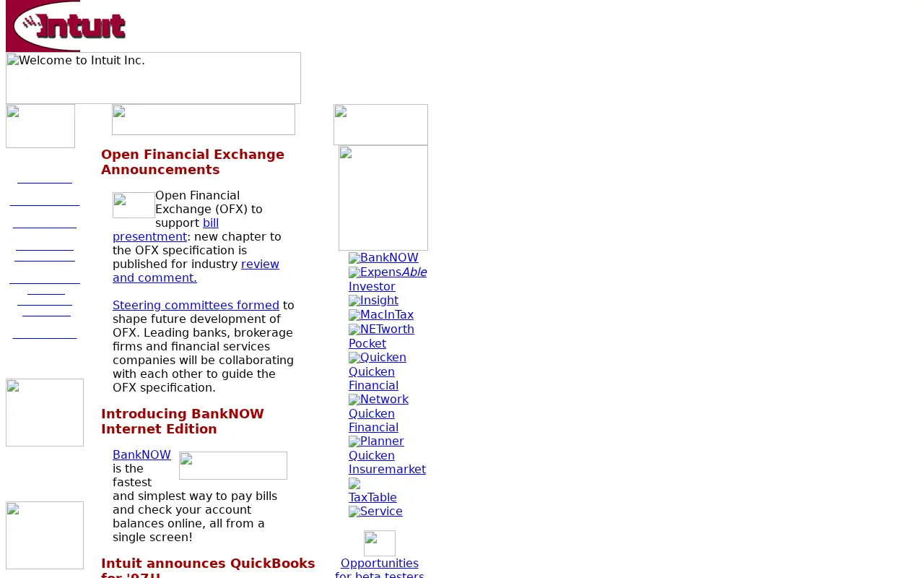This screenshot has height=578, width=924.
Task: Open the ExpensAble product link
Action: coord(388,272)
